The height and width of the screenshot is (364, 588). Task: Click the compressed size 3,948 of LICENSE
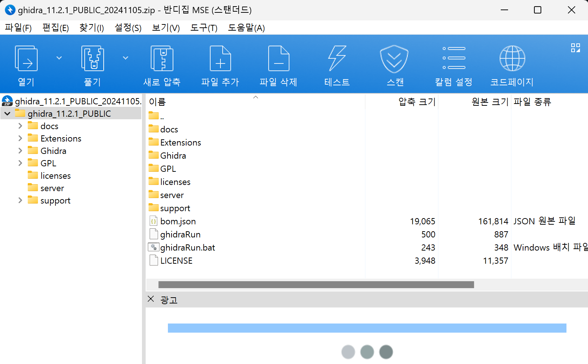click(425, 261)
